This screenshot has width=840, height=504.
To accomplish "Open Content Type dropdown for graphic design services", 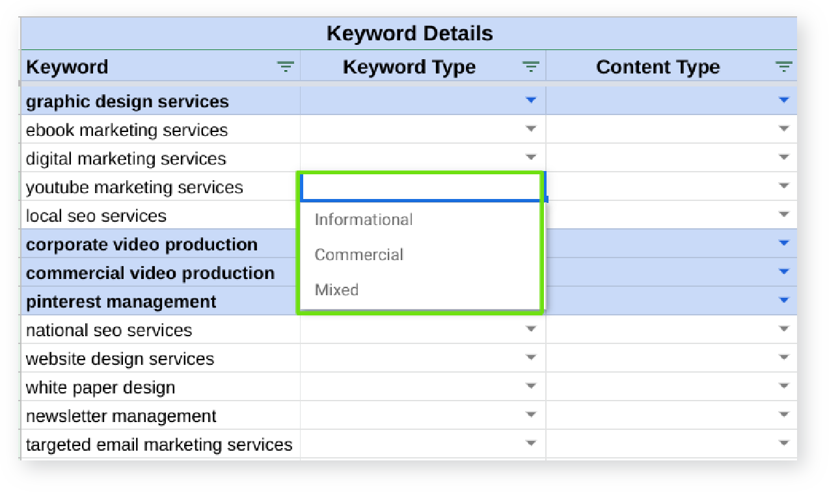I will coord(783,101).
